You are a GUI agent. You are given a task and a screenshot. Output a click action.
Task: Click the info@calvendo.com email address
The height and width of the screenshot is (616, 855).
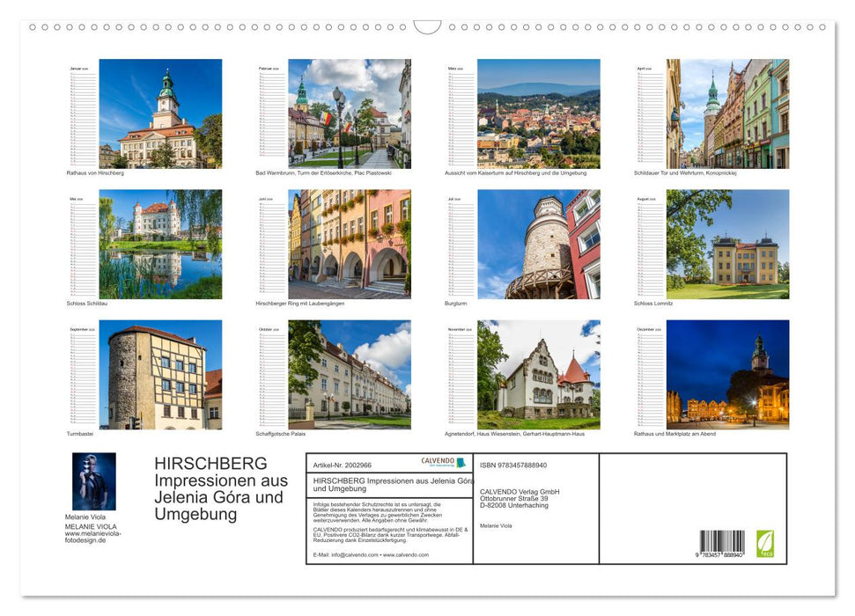point(351,554)
